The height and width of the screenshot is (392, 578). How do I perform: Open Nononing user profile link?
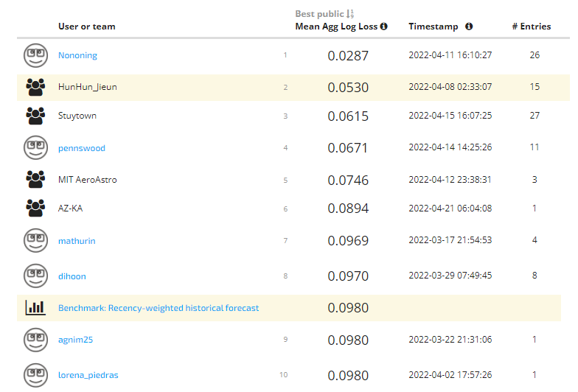point(78,55)
